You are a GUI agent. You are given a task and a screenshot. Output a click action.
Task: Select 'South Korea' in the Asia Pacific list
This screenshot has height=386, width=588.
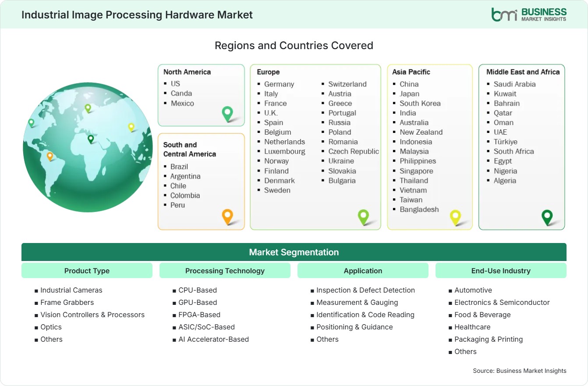pos(420,103)
